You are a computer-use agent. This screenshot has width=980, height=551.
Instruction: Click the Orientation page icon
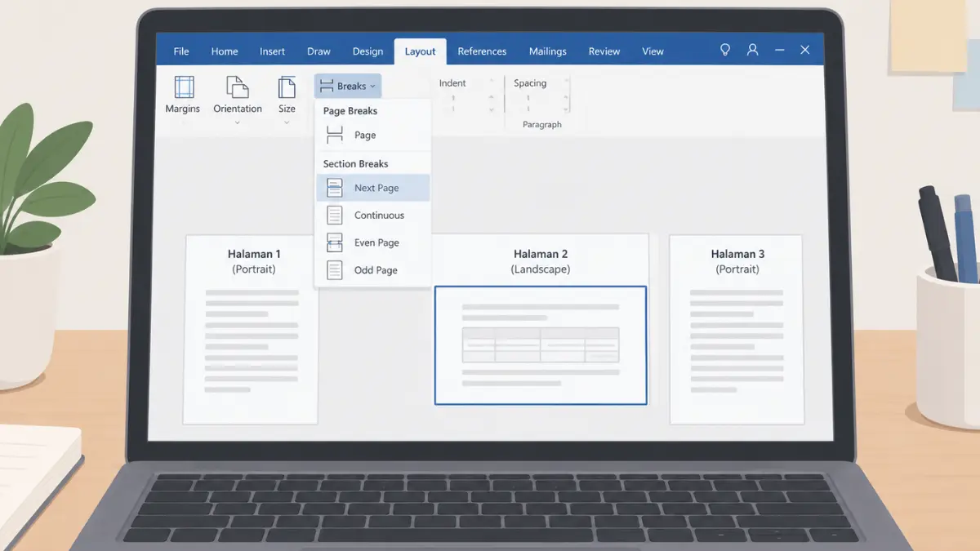point(237,87)
